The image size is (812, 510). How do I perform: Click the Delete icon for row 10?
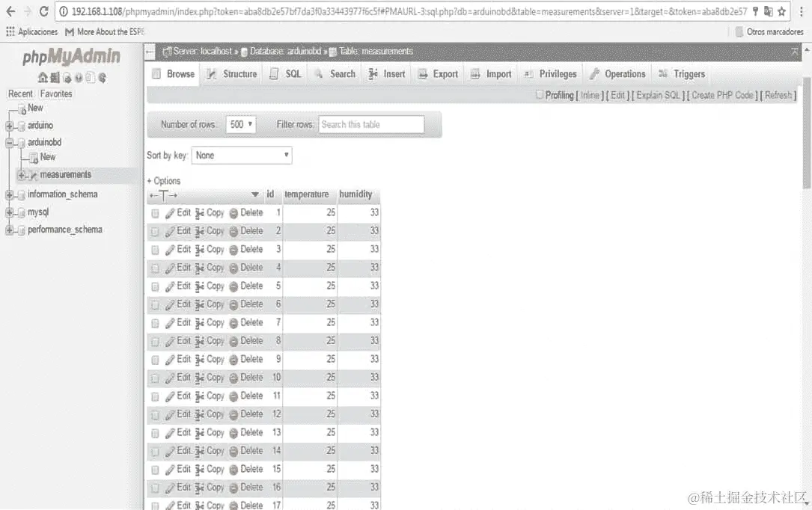point(233,378)
